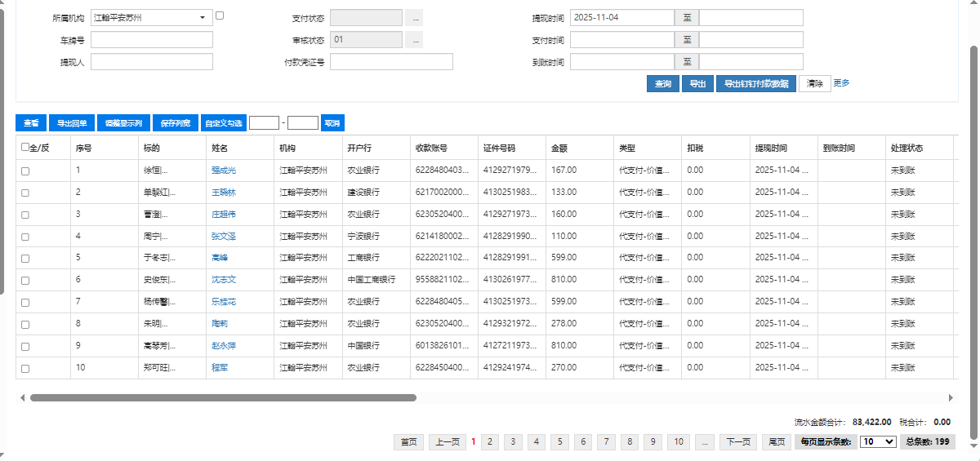The image size is (980, 461).
Task: Click 下一页 to go to next page
Action: (738, 441)
